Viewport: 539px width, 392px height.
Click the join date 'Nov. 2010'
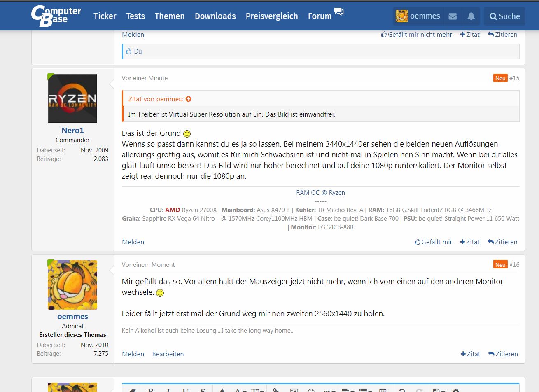pyautogui.click(x=94, y=345)
